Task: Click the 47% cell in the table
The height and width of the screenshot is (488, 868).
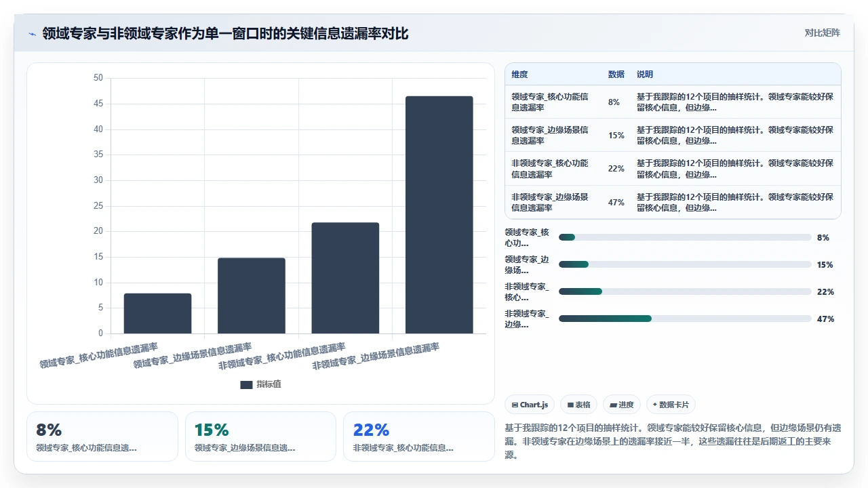Action: pos(616,203)
